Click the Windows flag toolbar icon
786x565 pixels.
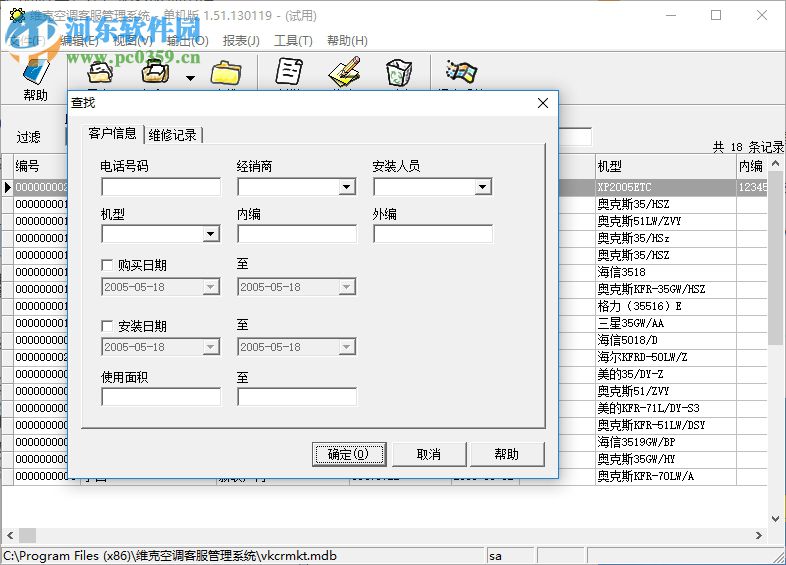click(461, 72)
